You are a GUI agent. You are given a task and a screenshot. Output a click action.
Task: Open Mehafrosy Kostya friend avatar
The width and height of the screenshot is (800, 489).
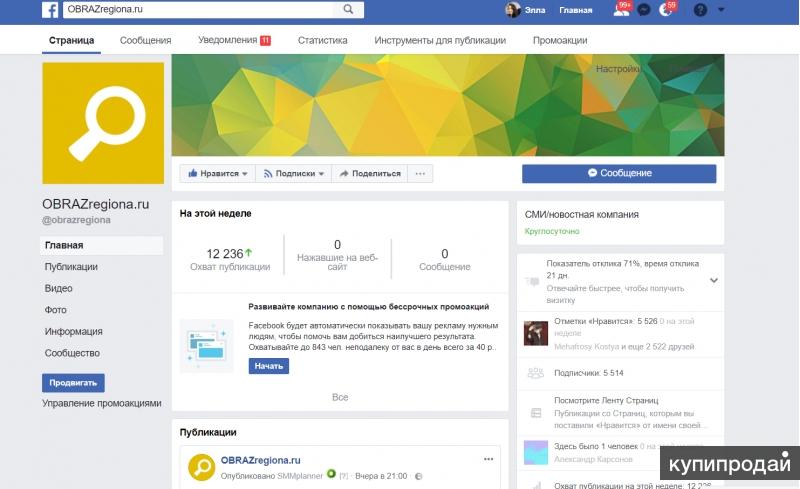[536, 334]
